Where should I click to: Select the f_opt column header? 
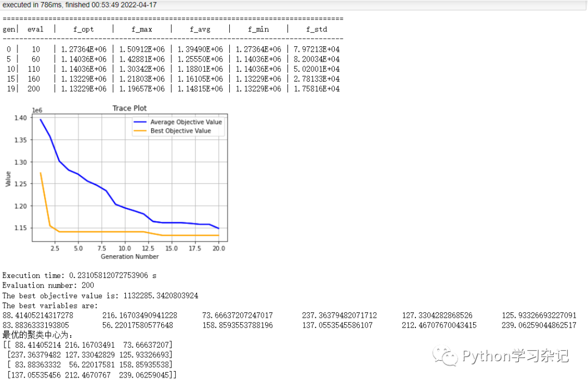84,29
